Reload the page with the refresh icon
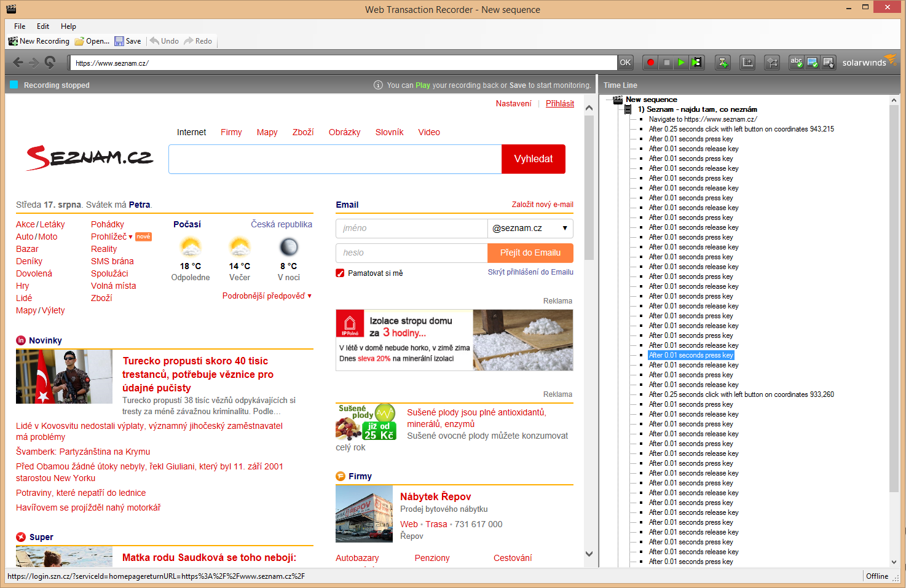Viewport: 906px width, 588px height. [50, 63]
